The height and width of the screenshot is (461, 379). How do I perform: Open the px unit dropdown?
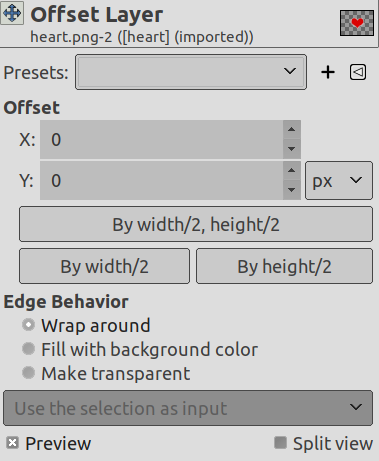pyautogui.click(x=339, y=180)
